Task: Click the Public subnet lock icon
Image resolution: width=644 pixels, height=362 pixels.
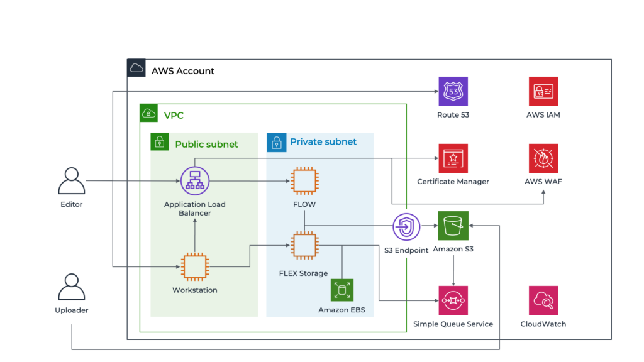Action: click(159, 142)
